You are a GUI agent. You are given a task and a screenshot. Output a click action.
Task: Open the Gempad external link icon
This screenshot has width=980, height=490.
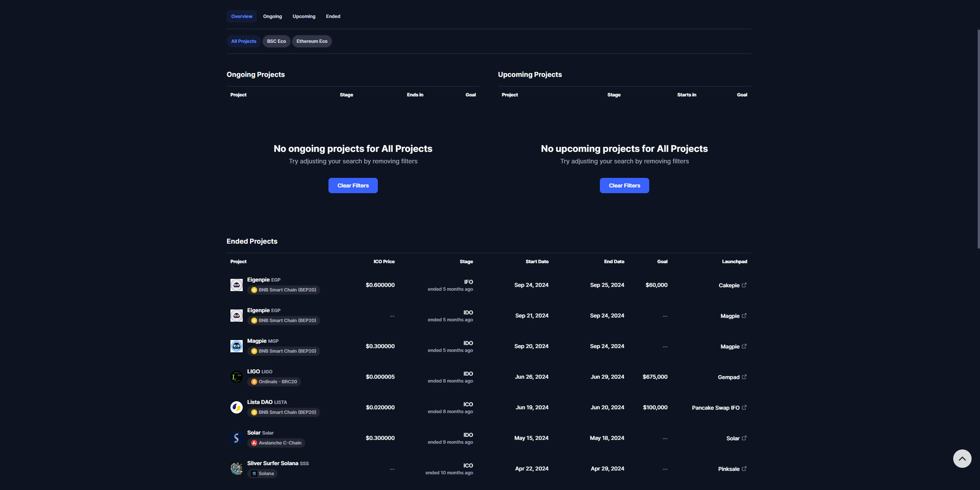pyautogui.click(x=744, y=376)
